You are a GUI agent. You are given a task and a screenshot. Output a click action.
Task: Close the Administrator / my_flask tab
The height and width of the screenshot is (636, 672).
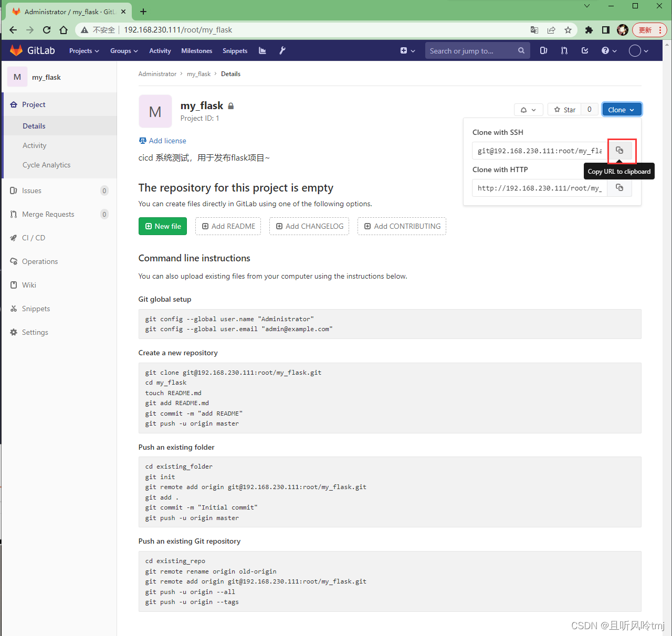tap(124, 12)
